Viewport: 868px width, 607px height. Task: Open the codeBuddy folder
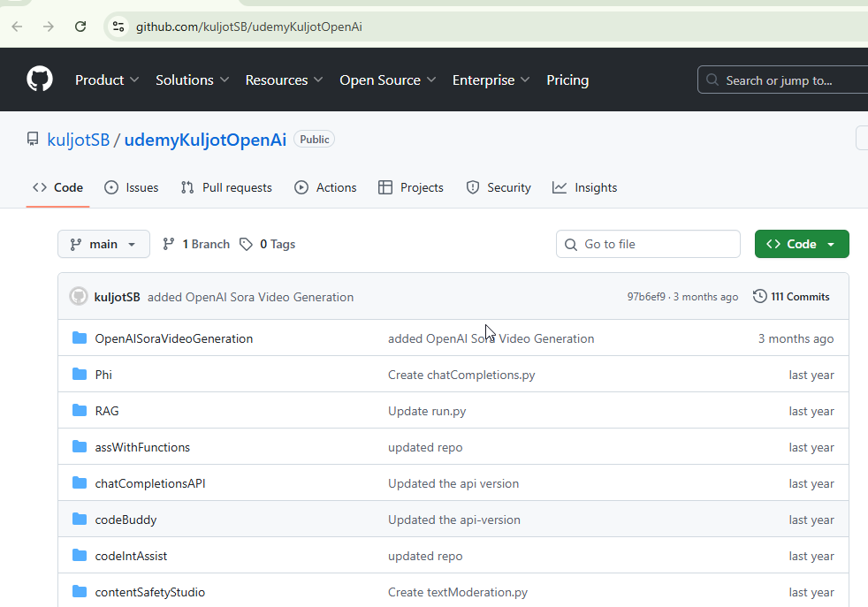tap(126, 520)
